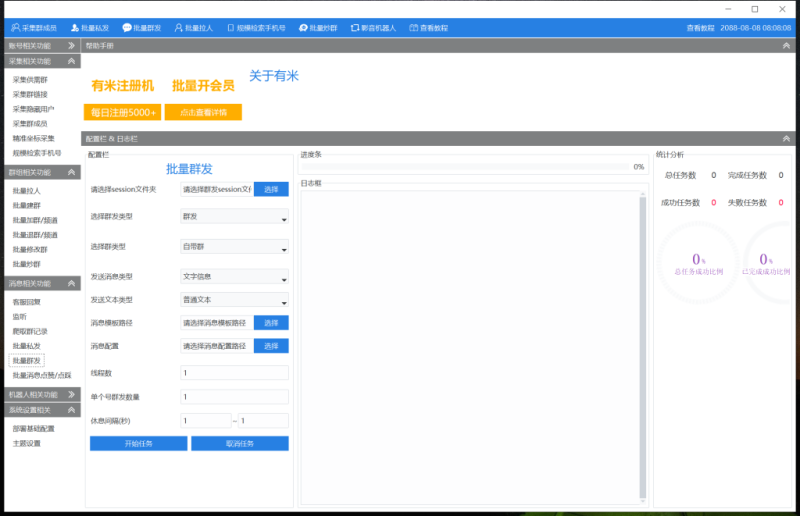Focus the first 休息间隔 input field
The image size is (800, 516).
point(206,421)
